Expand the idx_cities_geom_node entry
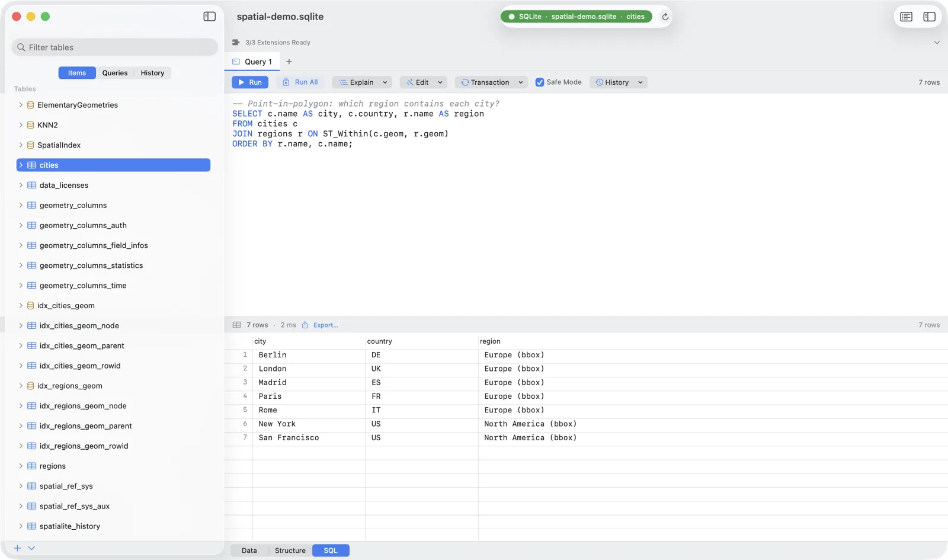Screen dimensions: 948x560 pos(21,326)
